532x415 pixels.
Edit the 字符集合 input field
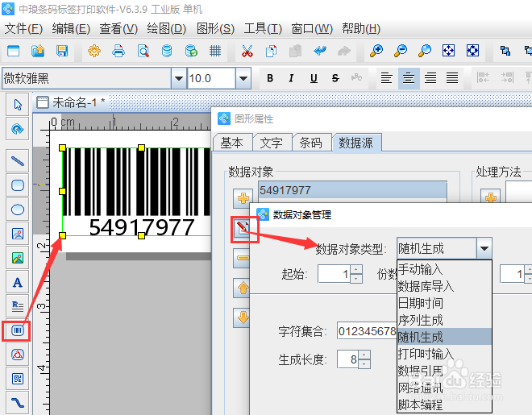click(367, 331)
